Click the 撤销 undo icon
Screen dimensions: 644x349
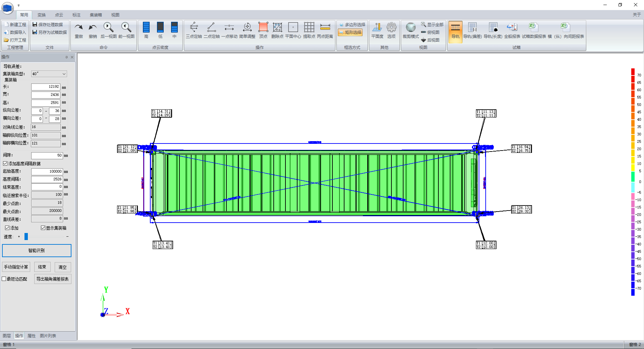pyautogui.click(x=93, y=31)
